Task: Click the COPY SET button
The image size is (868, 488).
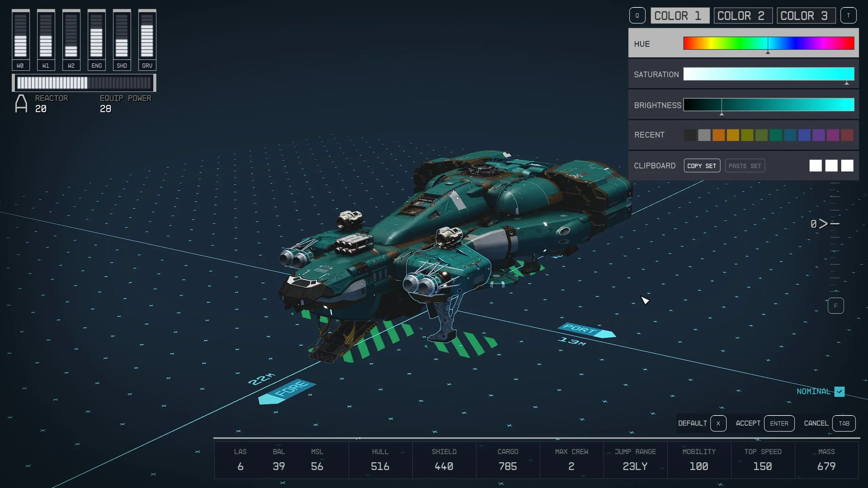Action: [702, 166]
